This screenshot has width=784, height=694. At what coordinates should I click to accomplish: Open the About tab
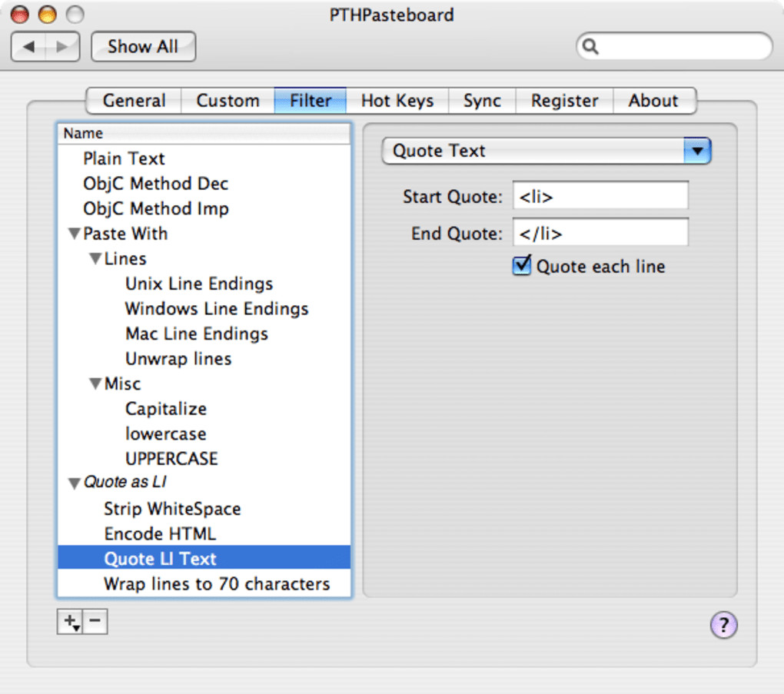click(653, 101)
